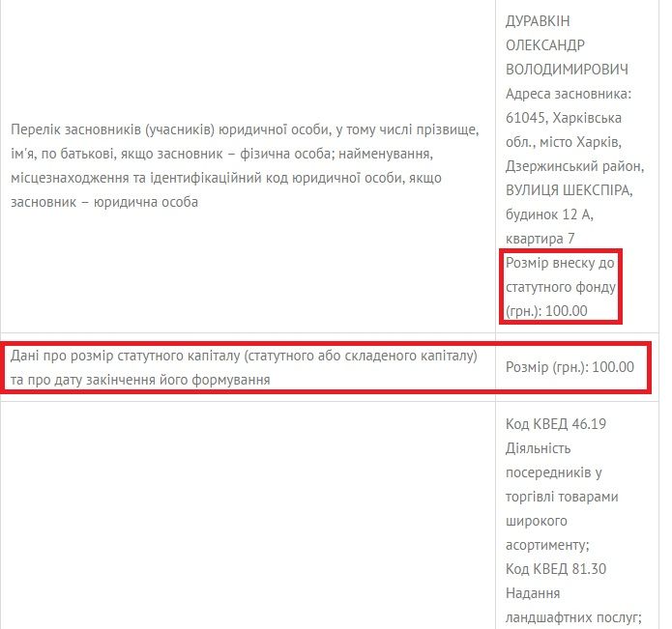Click 'Перелік засновників (учасників) юридичної особи' label
Viewport: 672px width, 629px height.
170,129
